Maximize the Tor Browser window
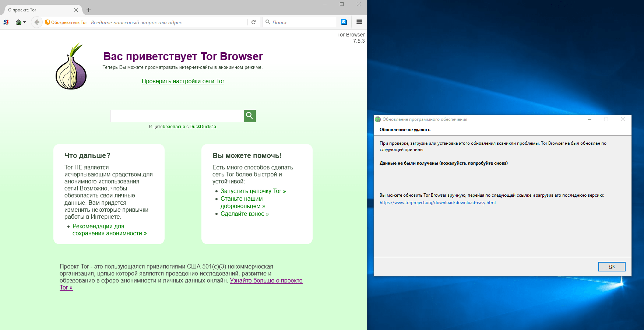The width and height of the screenshot is (644, 330). 342,4
